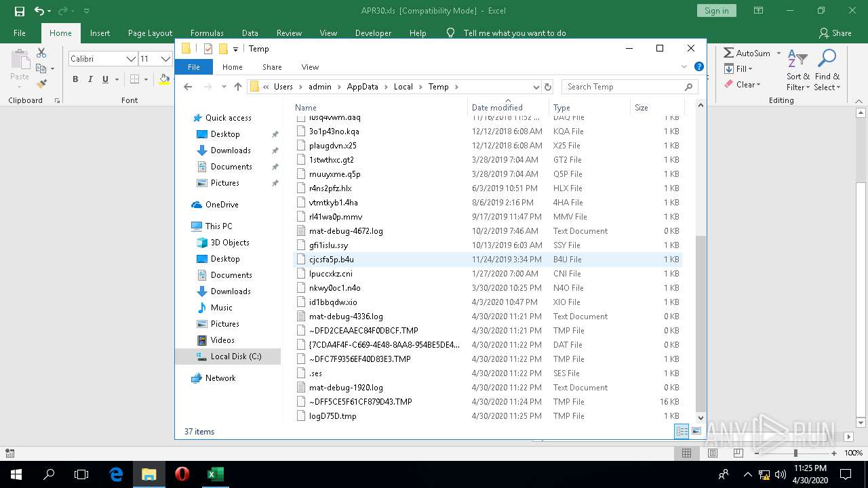
Task: Open the font size 11 dropdown
Action: pyautogui.click(x=165, y=59)
